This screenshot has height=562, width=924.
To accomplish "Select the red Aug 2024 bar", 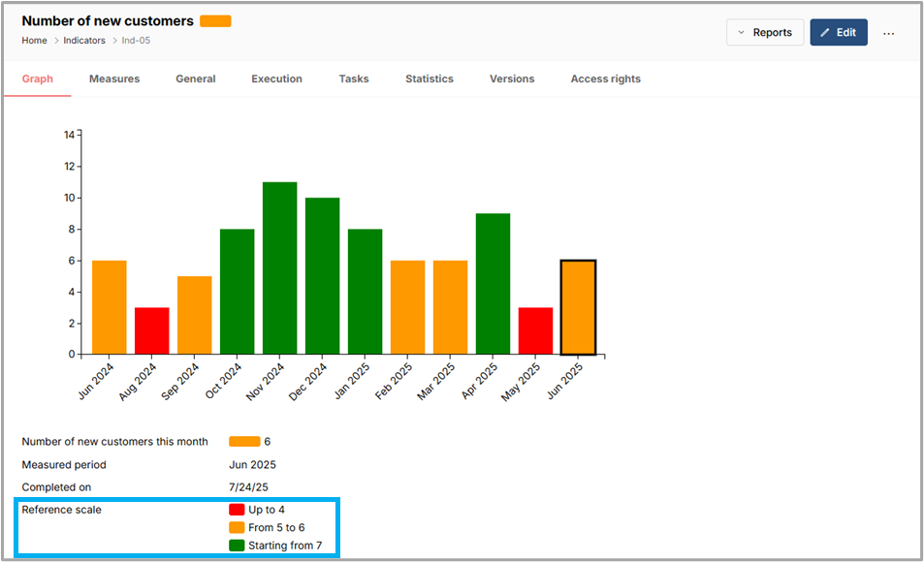I will coord(151,330).
